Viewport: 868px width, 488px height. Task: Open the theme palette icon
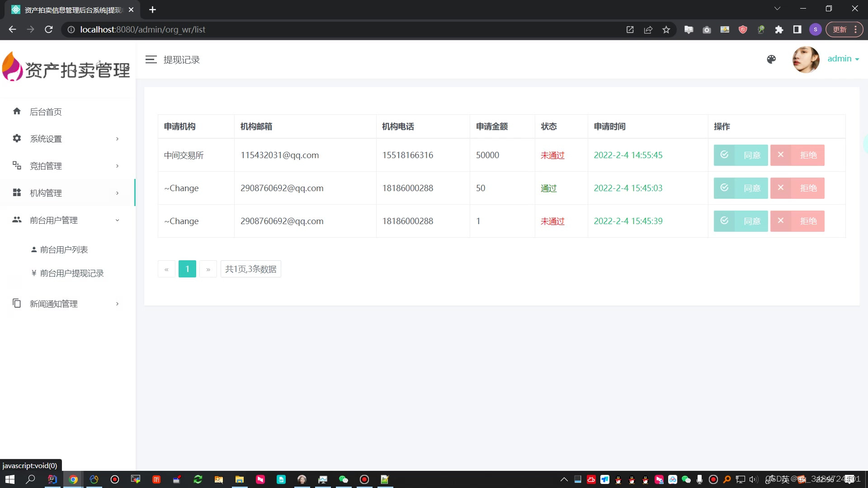click(x=771, y=59)
